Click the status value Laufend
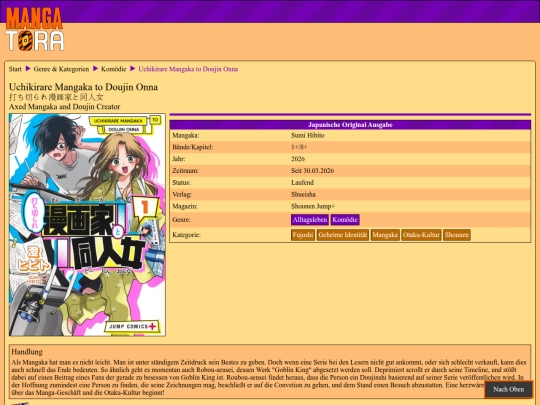The height and width of the screenshot is (405, 540). tap(302, 183)
